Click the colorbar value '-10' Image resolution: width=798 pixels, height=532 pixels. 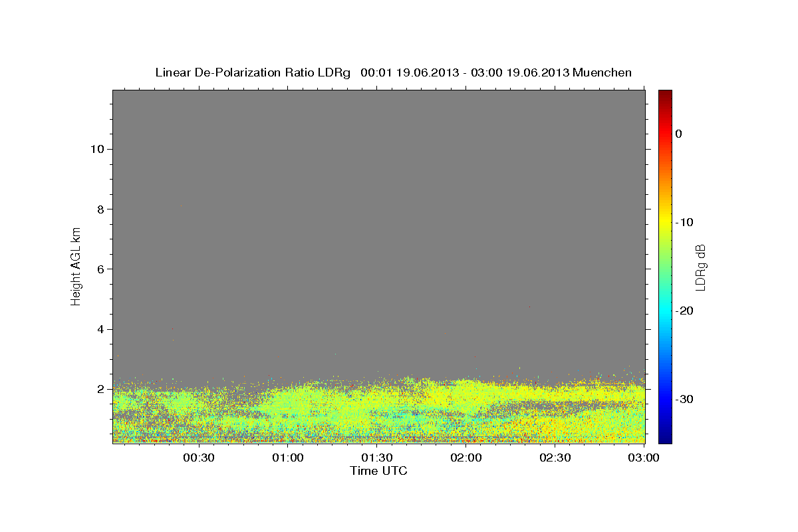click(685, 222)
